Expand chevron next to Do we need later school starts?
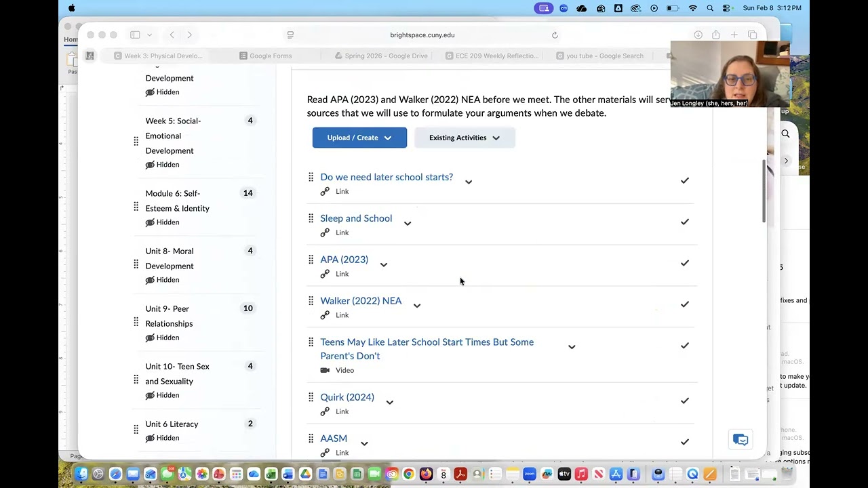 tap(469, 182)
